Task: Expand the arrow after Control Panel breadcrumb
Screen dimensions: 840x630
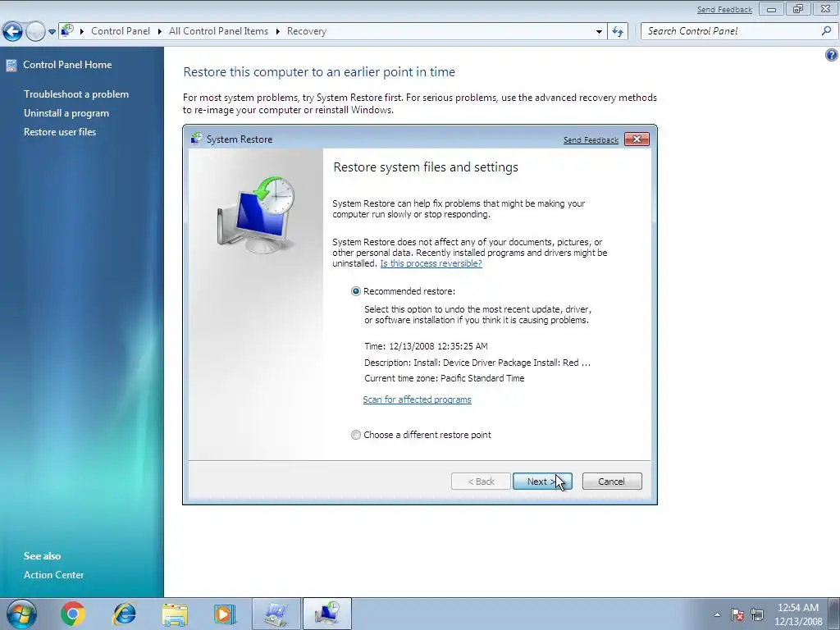Action: (160, 32)
